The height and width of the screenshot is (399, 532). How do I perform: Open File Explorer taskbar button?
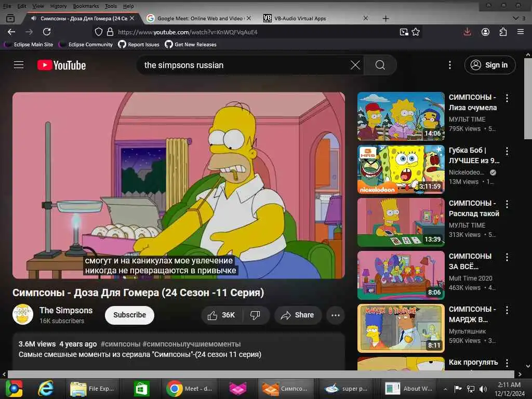pos(92,389)
